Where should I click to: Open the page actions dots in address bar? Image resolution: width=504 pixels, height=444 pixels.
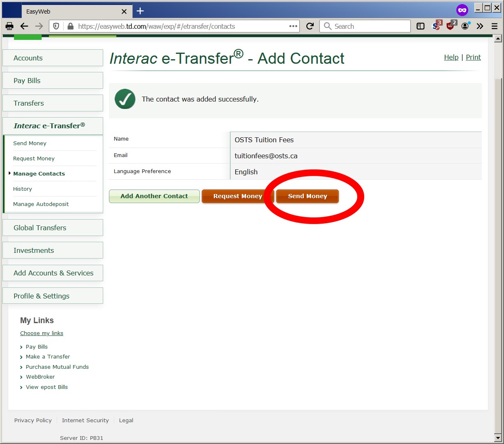click(x=293, y=26)
